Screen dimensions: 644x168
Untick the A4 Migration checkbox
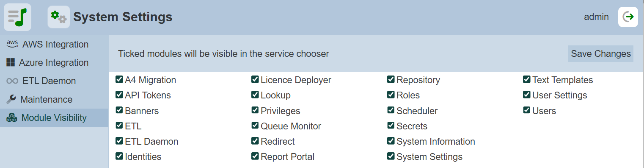click(119, 79)
